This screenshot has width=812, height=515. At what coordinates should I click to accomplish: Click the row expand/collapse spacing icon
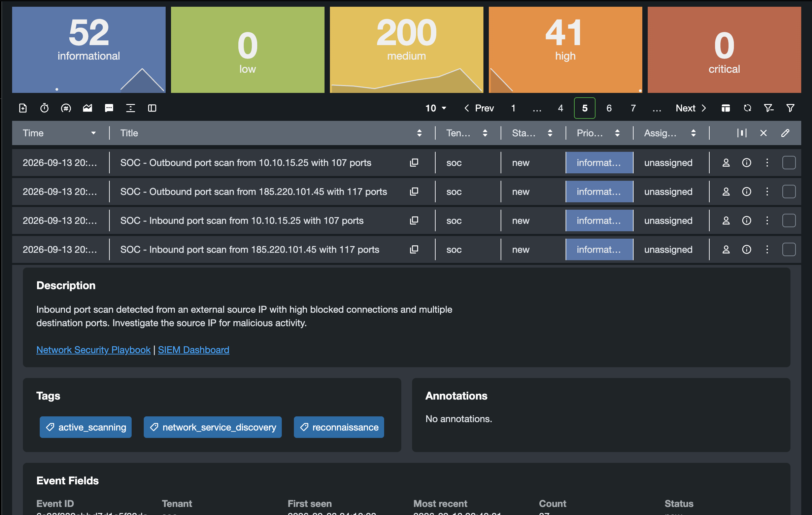[131, 108]
